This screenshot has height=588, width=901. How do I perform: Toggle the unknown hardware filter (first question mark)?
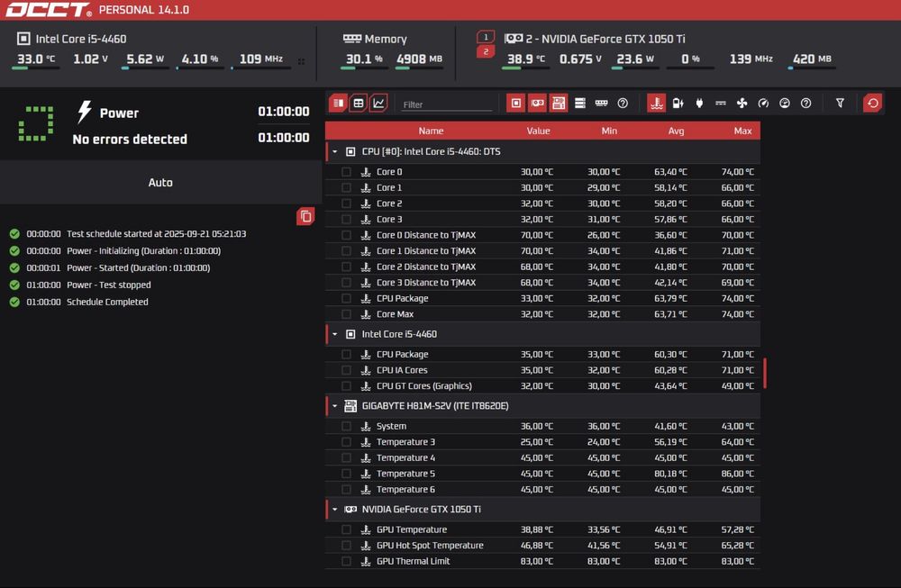point(623,104)
